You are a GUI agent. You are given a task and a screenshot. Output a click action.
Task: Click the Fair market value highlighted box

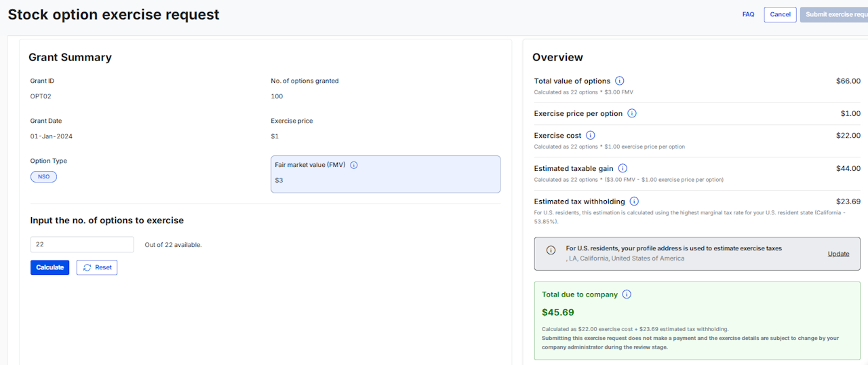385,174
